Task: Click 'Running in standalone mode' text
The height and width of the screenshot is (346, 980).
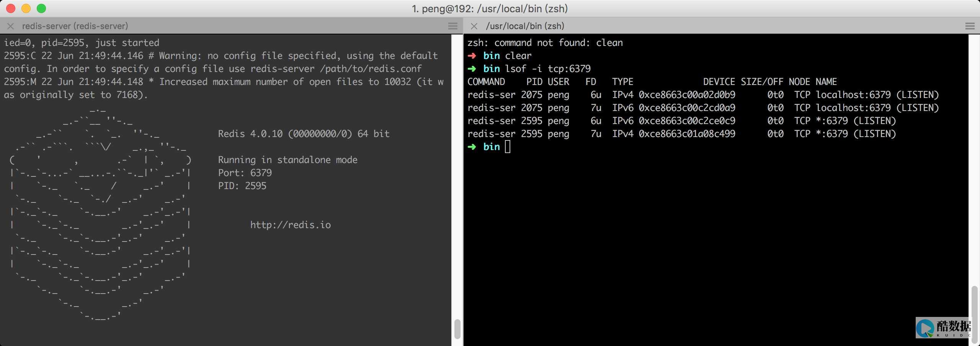Action: (x=287, y=160)
